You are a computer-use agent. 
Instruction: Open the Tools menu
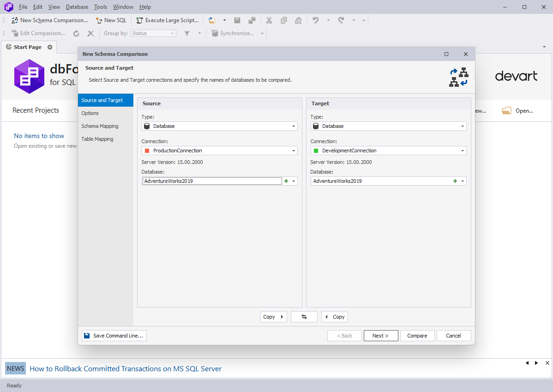pos(101,7)
